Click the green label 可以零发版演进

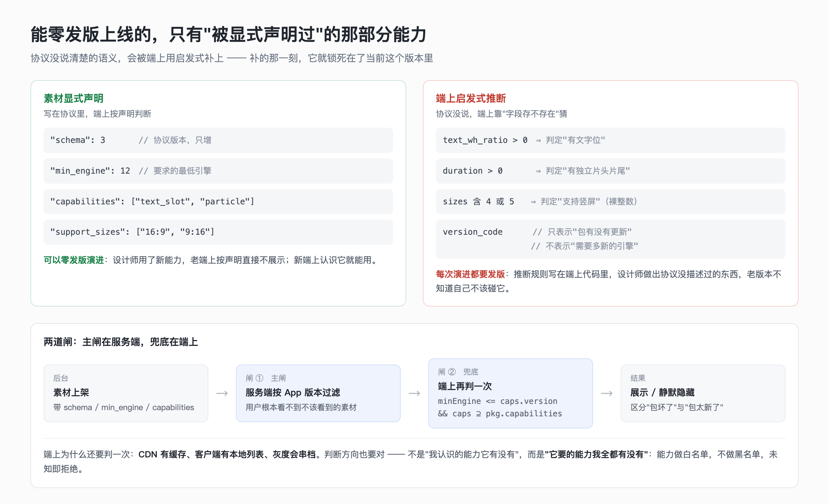(74, 260)
